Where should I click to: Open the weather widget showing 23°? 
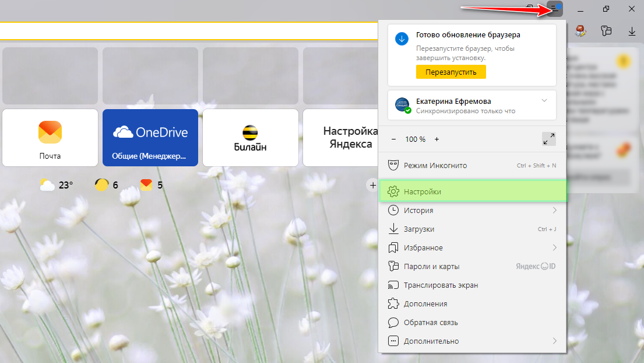(x=57, y=185)
